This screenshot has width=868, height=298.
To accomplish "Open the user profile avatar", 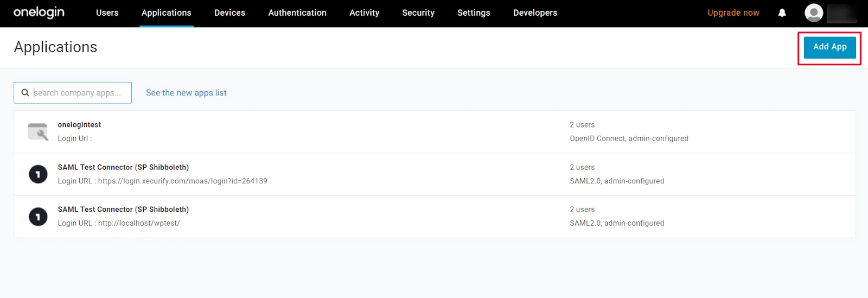I will click(x=813, y=13).
